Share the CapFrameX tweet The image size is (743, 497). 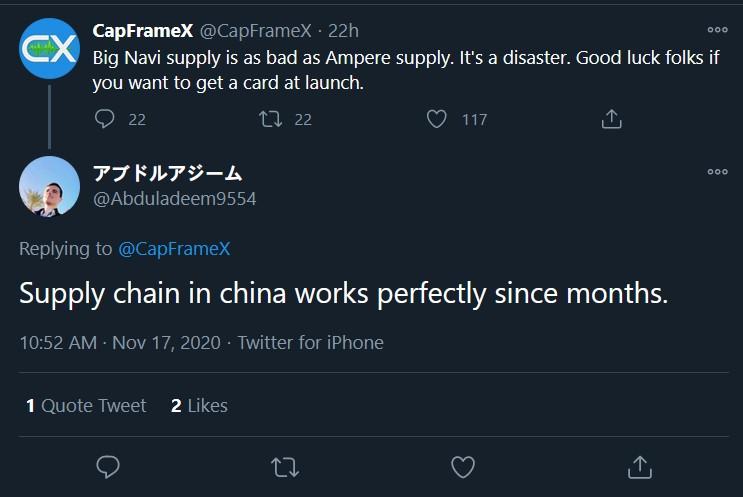pos(612,119)
